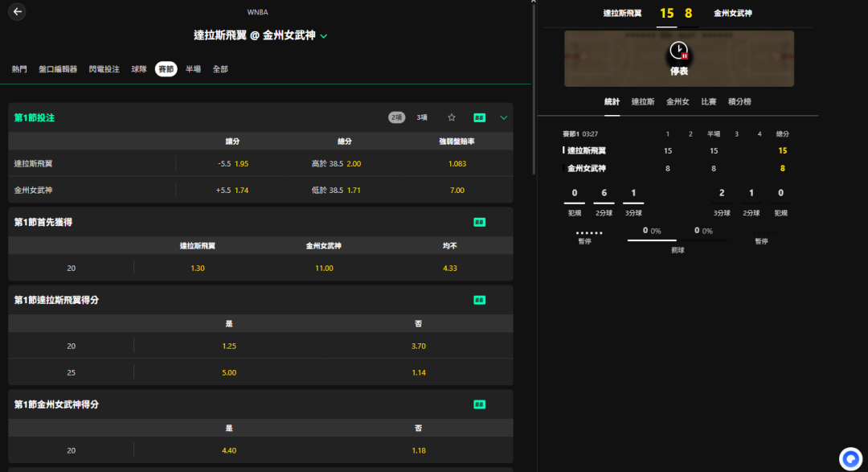Click the 第1節金州女武神得分 section title
The width and height of the screenshot is (868, 472).
[x=56, y=404]
